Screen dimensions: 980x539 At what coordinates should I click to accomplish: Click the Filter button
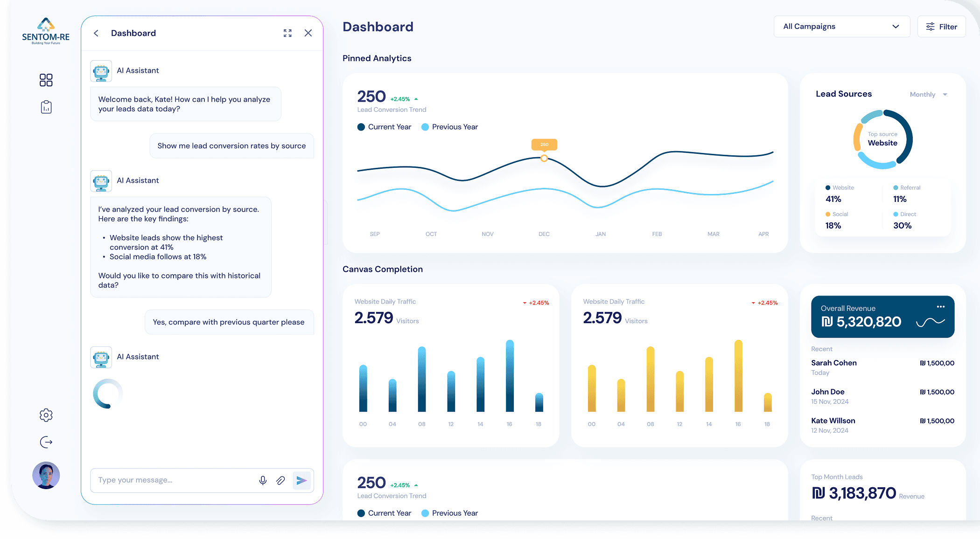tap(941, 27)
